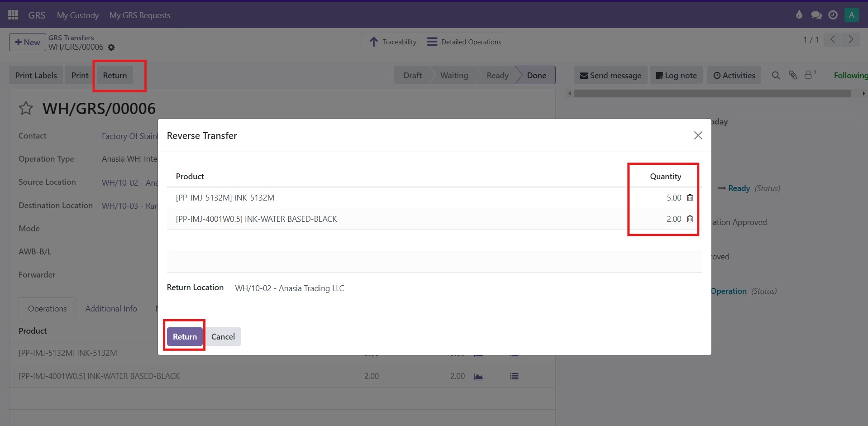868x426 pixels.
Task: Open the user avatar menu
Action: [851, 15]
